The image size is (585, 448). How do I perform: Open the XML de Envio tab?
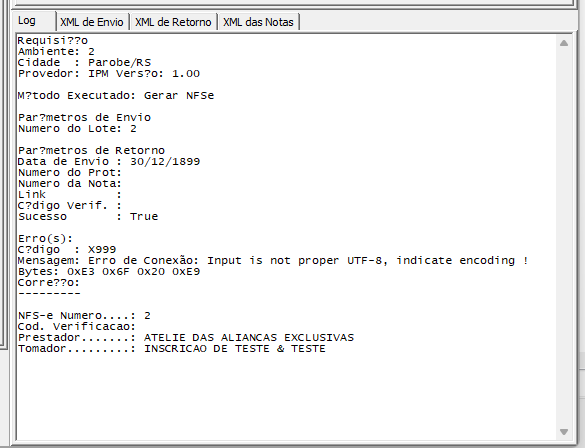coord(92,22)
